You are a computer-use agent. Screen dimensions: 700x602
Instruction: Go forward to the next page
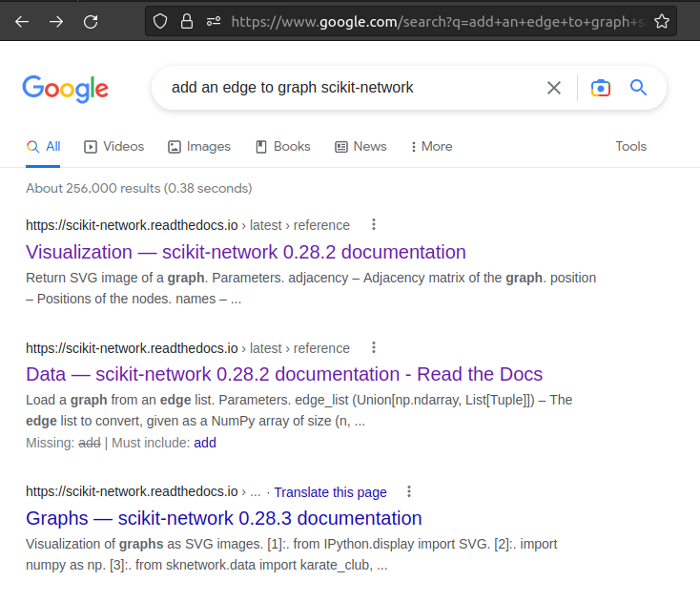pyautogui.click(x=56, y=21)
